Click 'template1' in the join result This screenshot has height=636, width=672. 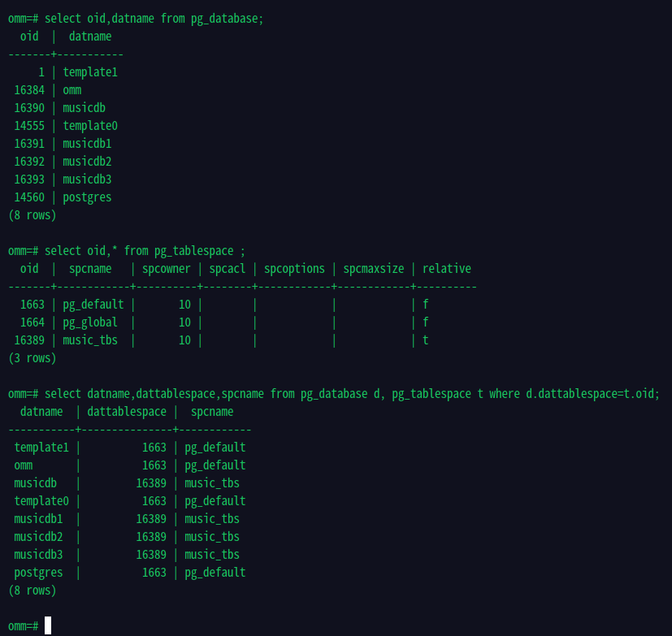pos(41,448)
